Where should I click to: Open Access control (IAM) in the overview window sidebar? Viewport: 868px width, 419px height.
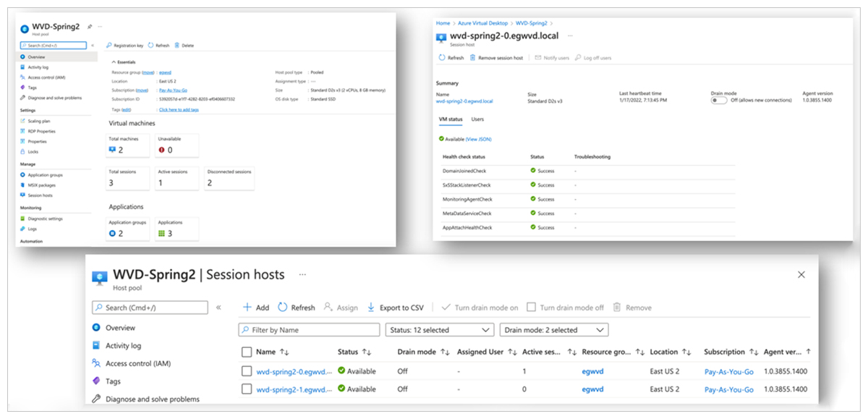point(47,77)
